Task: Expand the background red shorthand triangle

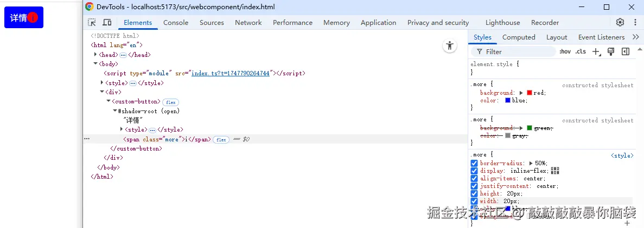Action: (521, 93)
